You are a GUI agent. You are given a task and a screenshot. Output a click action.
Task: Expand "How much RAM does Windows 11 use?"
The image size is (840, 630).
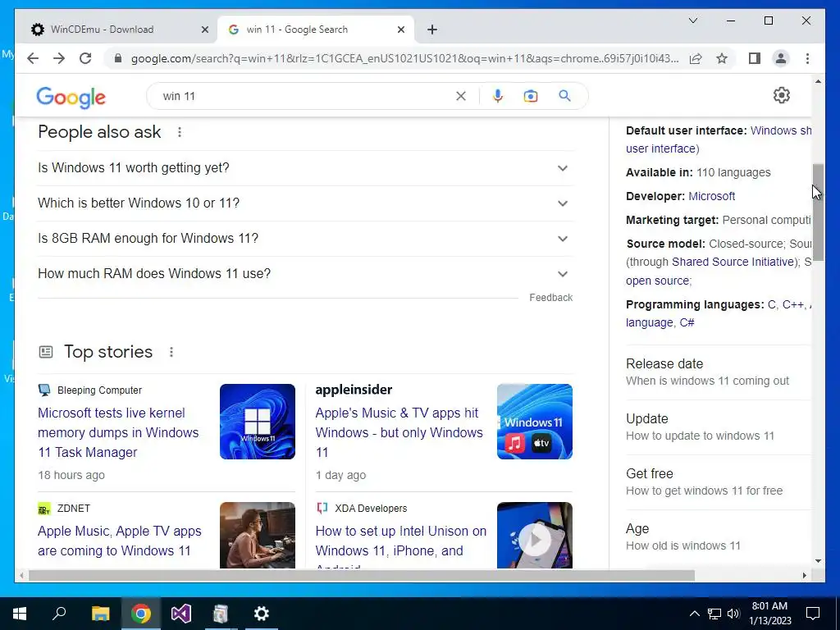[x=305, y=274]
